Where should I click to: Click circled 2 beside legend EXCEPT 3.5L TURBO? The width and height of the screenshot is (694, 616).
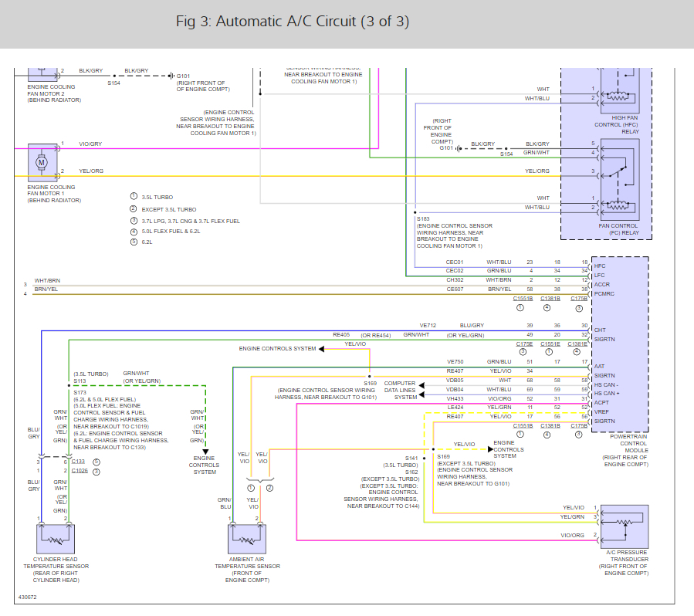pyautogui.click(x=134, y=209)
